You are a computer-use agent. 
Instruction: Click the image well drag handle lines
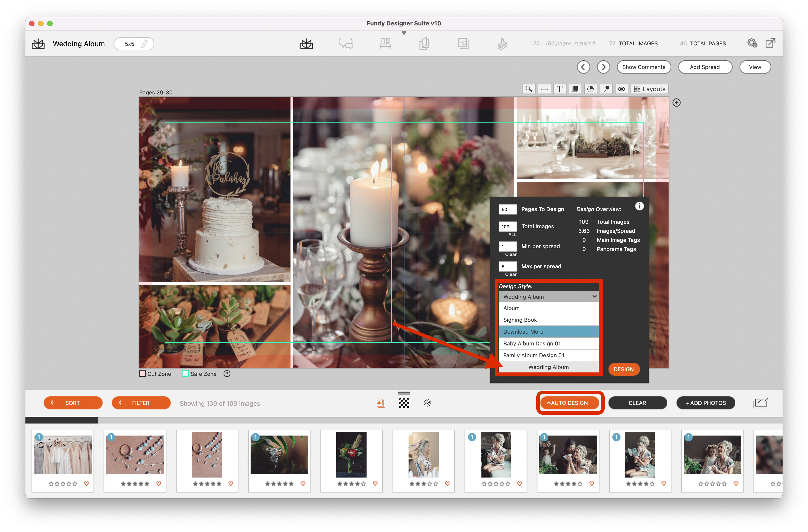pos(404,393)
